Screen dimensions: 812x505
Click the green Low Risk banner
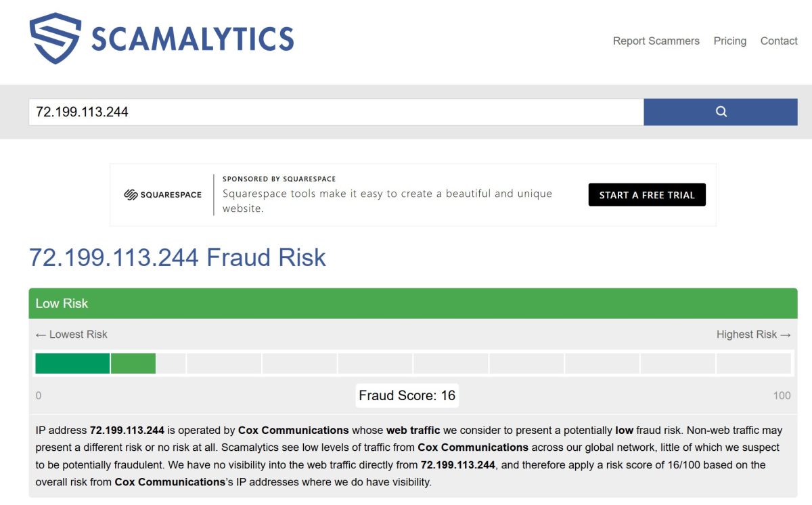click(x=413, y=303)
